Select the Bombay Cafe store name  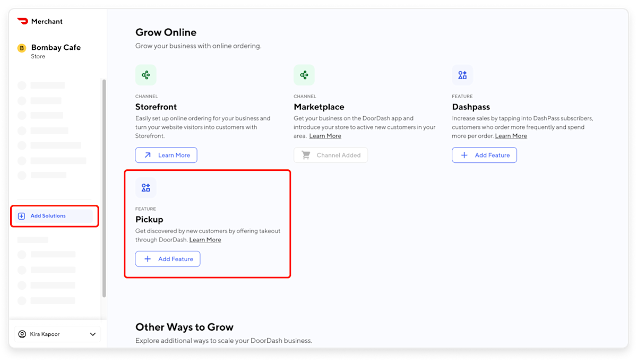point(56,47)
